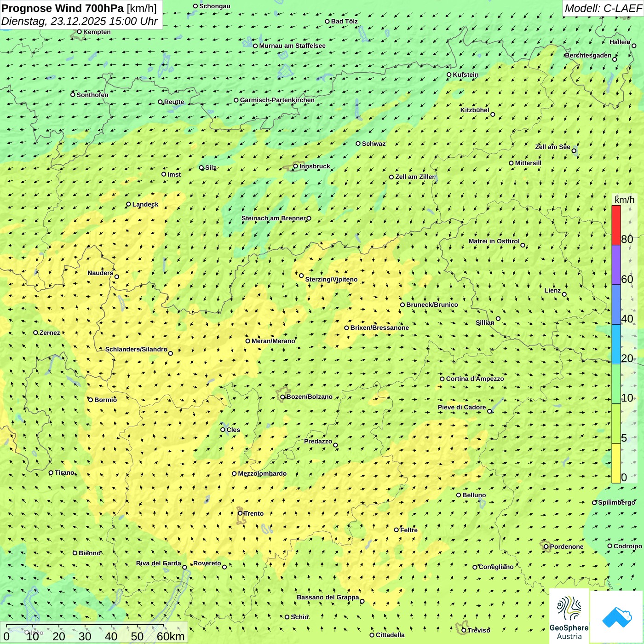Click the date "Dienstag, 23.12.2025 15:00 Uhr"
Screen dimensions: 644x644
pyautogui.click(x=80, y=21)
